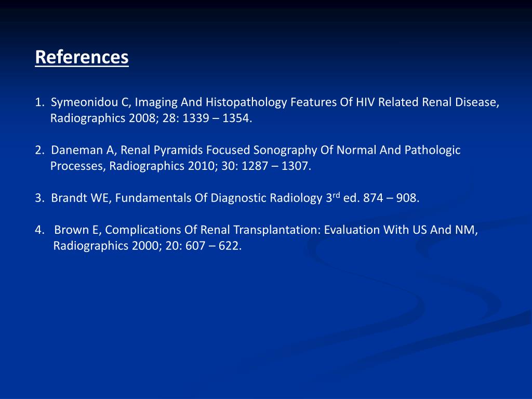Click the References heading
532x399 pixels.
coord(82,57)
